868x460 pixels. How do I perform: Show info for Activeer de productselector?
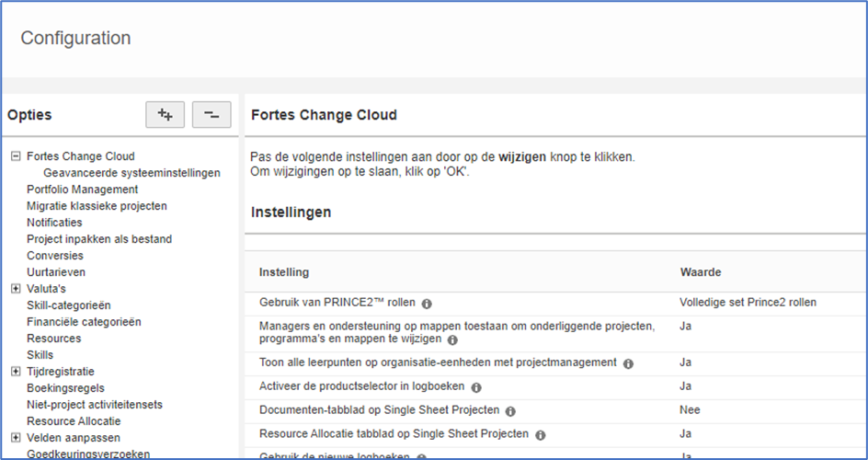[x=476, y=387]
